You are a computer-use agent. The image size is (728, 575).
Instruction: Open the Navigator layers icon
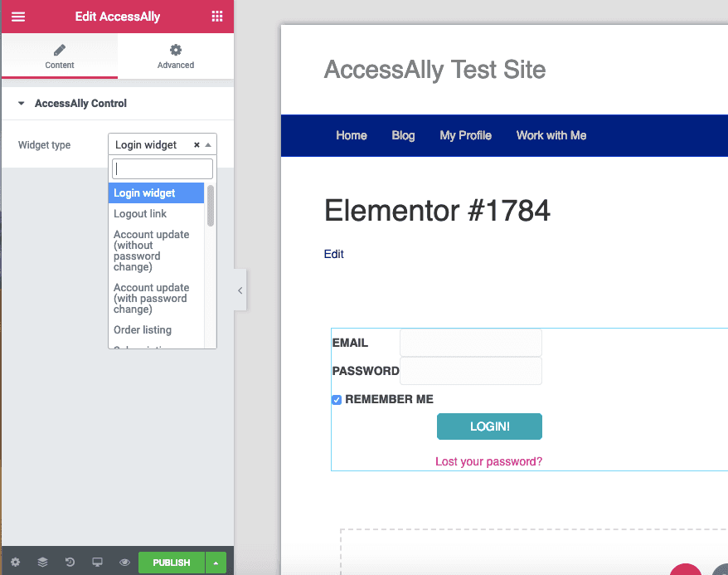(42, 562)
